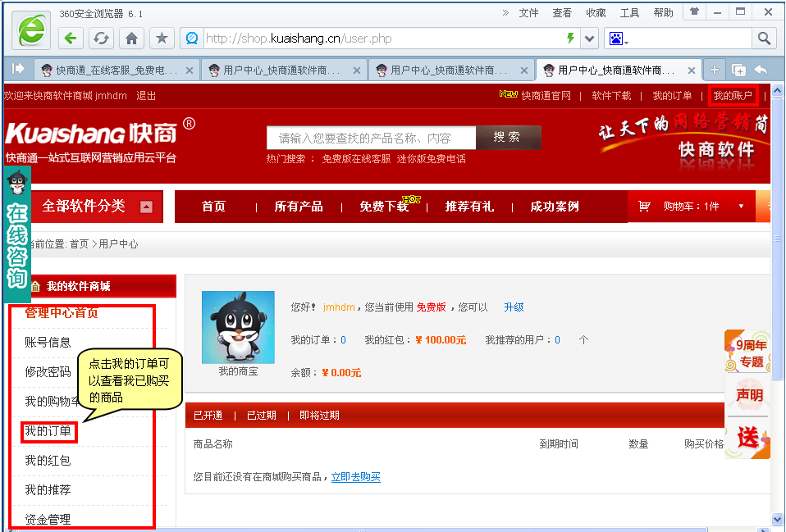786x532 pixels.
Task: Click the restore closed tab arrow icon
Action: point(761,70)
